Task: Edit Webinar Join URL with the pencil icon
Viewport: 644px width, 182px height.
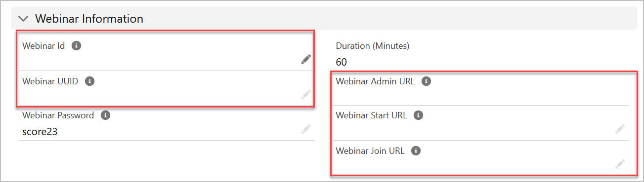Action: pyautogui.click(x=620, y=164)
